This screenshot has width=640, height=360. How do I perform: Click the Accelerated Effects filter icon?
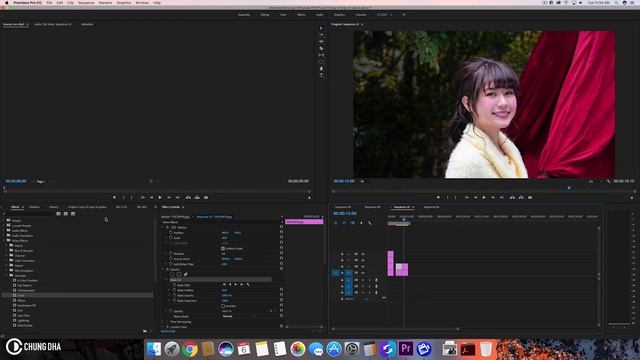click(58, 214)
